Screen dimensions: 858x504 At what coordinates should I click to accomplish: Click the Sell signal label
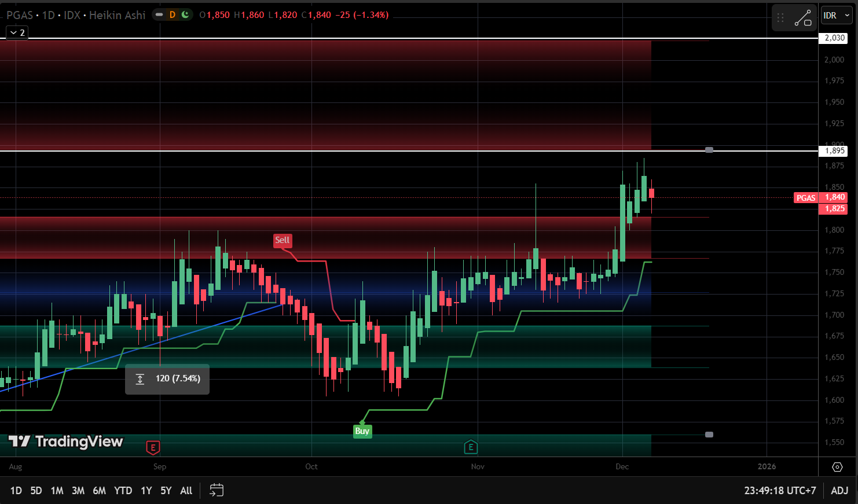[x=283, y=240]
